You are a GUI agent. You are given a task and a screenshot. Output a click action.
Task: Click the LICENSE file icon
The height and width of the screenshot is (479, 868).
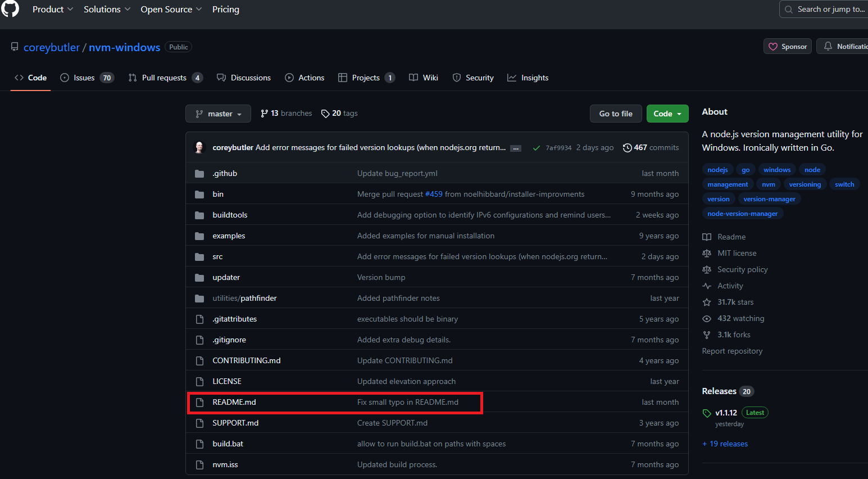tap(199, 382)
